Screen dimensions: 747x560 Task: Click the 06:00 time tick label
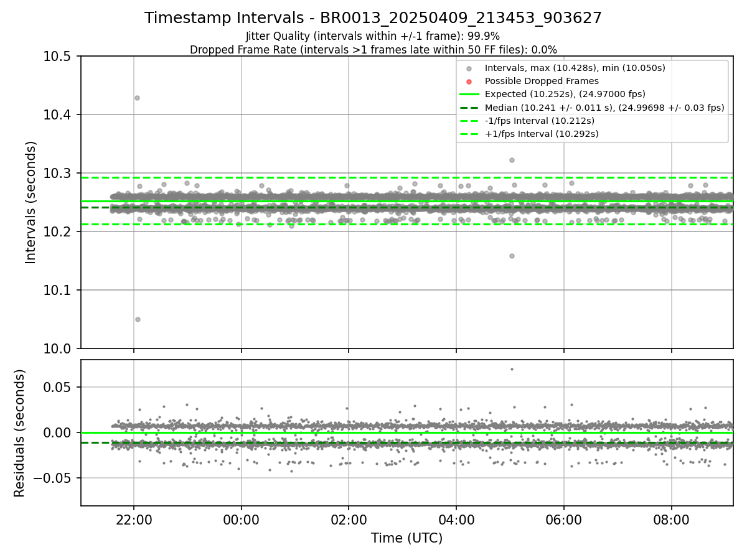click(x=564, y=520)
